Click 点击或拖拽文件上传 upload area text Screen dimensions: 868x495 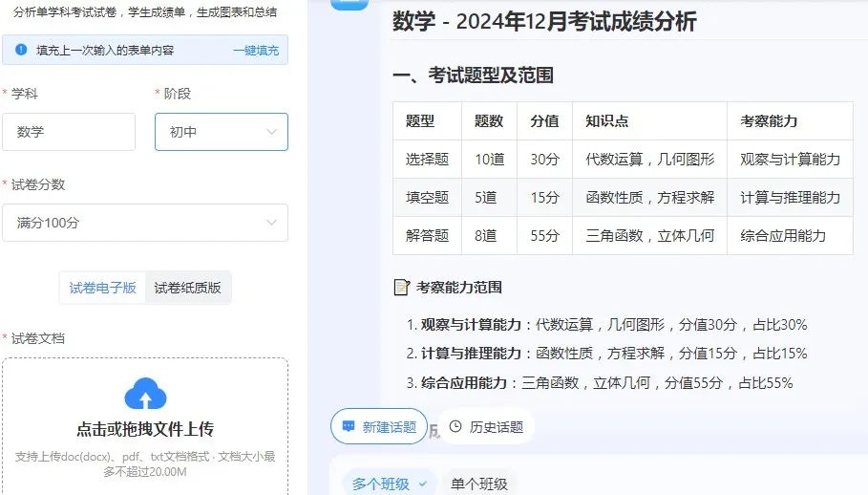click(145, 429)
